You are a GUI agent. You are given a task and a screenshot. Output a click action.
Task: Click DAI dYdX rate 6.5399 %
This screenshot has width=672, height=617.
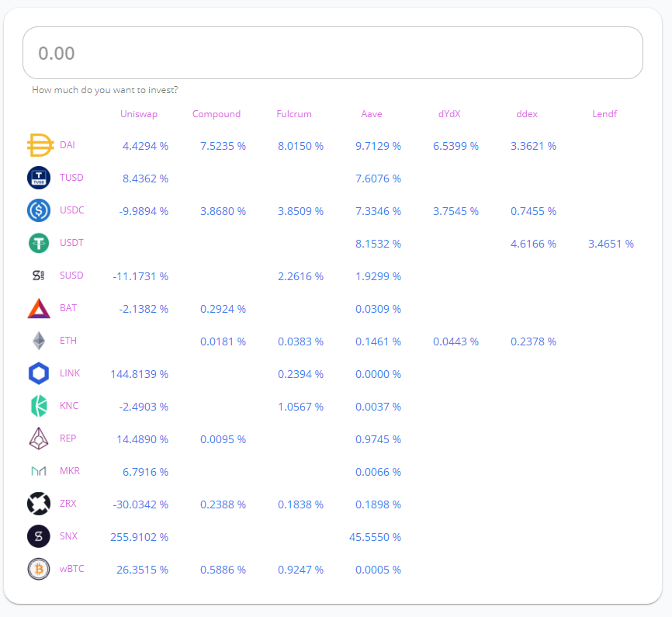click(x=456, y=146)
